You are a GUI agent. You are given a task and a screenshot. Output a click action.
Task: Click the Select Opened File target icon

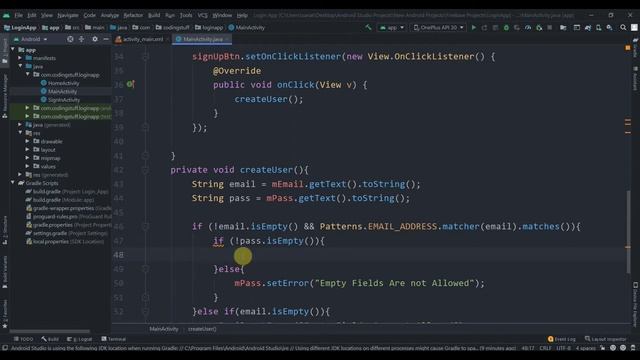click(70, 39)
